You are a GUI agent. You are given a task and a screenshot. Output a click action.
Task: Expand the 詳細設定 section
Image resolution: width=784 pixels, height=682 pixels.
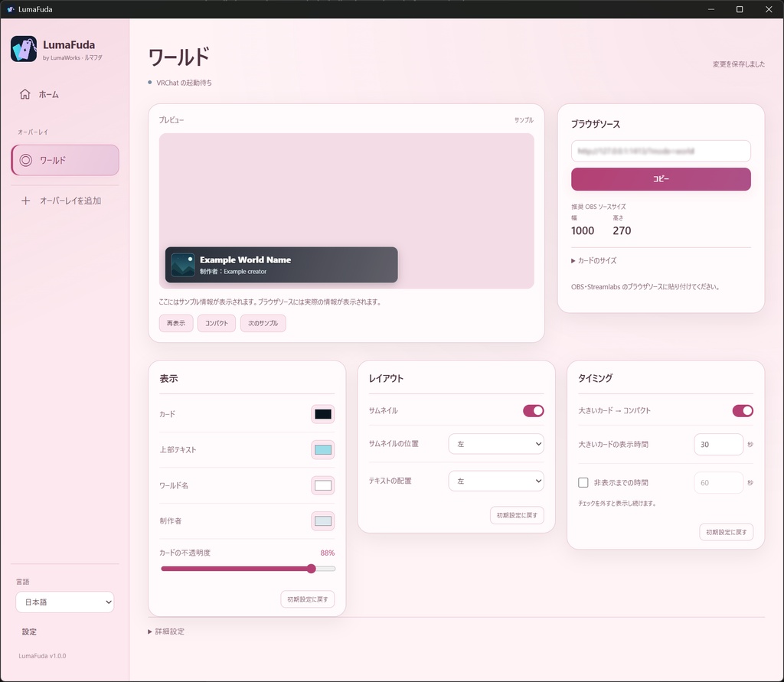click(166, 631)
